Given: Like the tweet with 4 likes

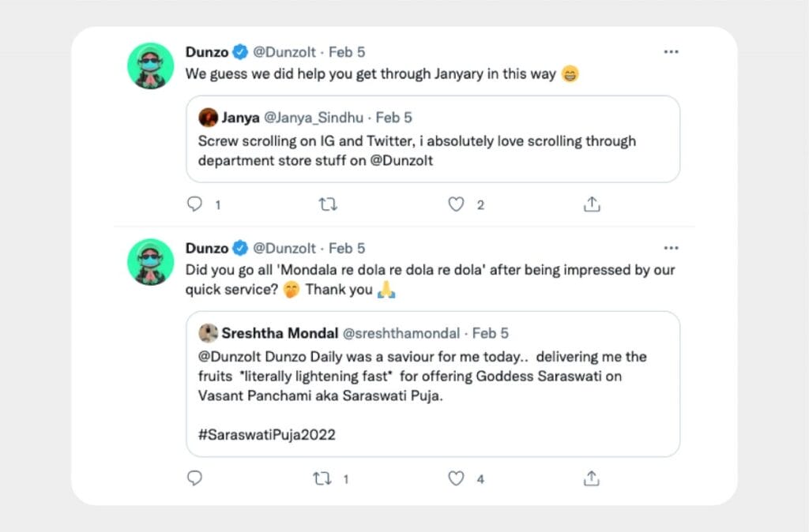Looking at the screenshot, I should pos(456,479).
